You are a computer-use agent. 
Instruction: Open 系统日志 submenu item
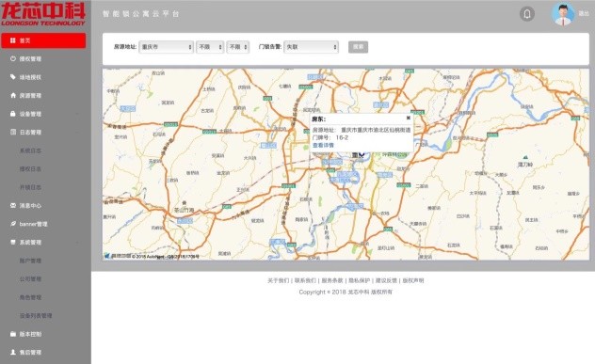(30, 150)
